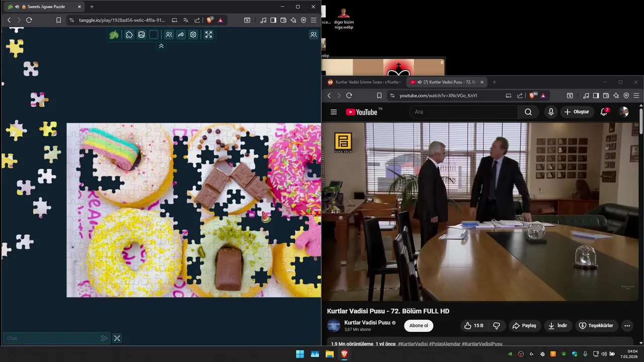Focus the Chat input field
This screenshot has height=362, width=644.
(52, 338)
